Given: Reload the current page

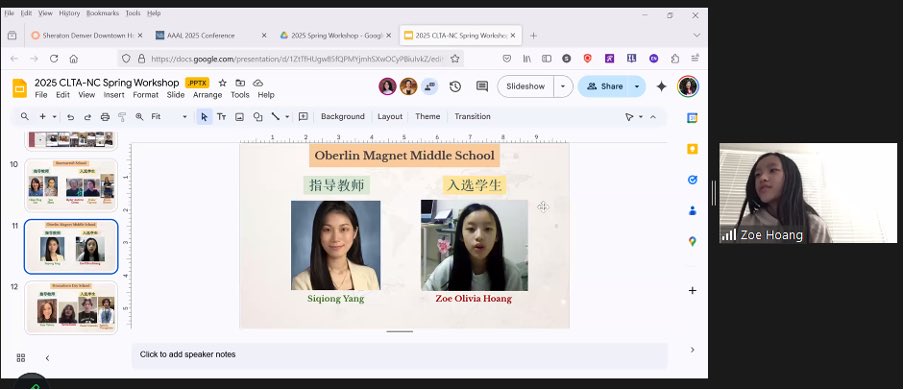Looking at the screenshot, I should point(54,59).
